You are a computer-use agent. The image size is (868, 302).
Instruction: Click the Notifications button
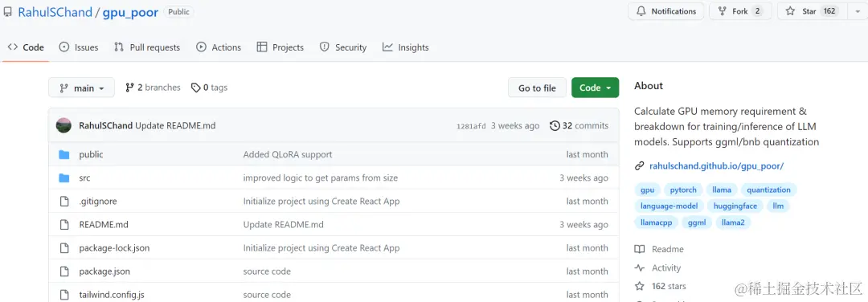[x=666, y=11]
